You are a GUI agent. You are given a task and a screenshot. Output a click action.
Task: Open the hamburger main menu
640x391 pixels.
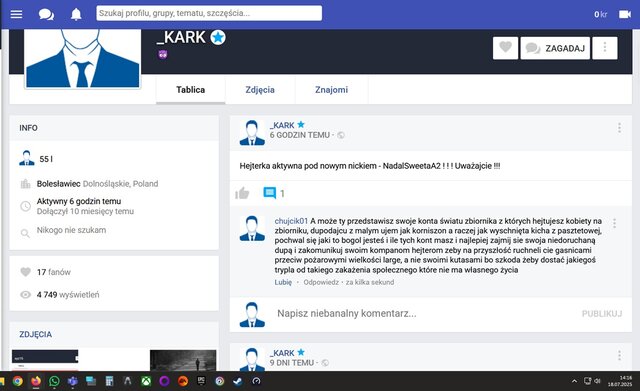(16, 14)
